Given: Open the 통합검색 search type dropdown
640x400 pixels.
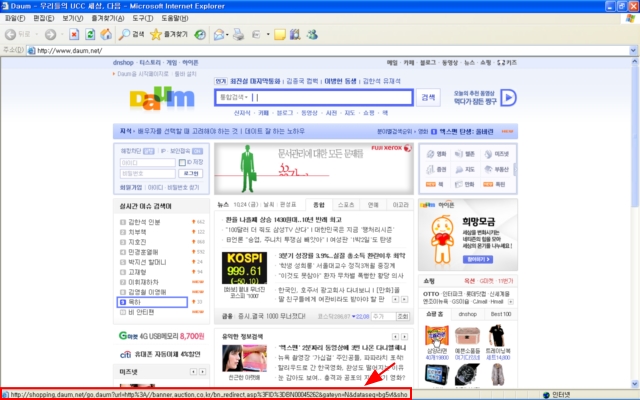Looking at the screenshot, I should pyautogui.click(x=234, y=97).
